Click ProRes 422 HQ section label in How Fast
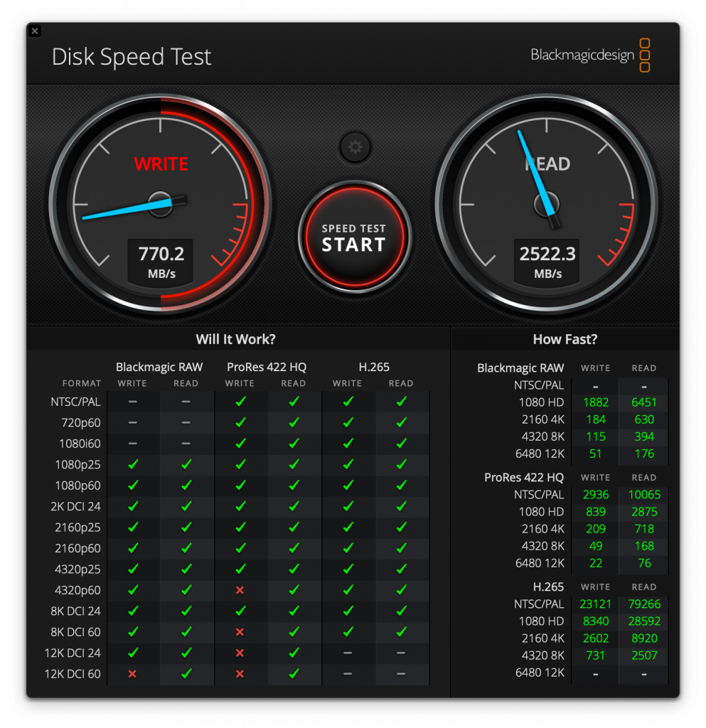This screenshot has height=728, width=706. tap(524, 477)
